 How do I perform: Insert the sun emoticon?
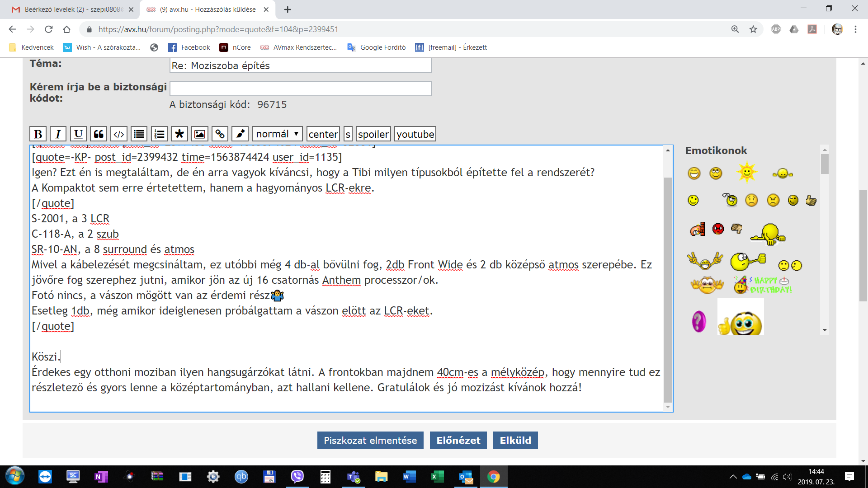(x=746, y=173)
